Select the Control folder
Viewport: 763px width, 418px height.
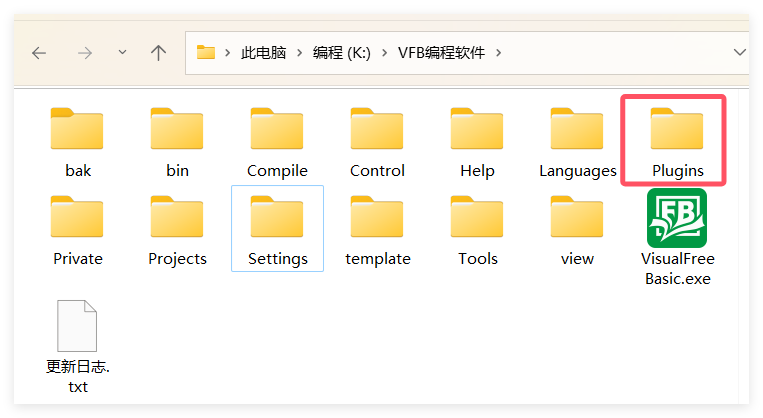pyautogui.click(x=377, y=130)
